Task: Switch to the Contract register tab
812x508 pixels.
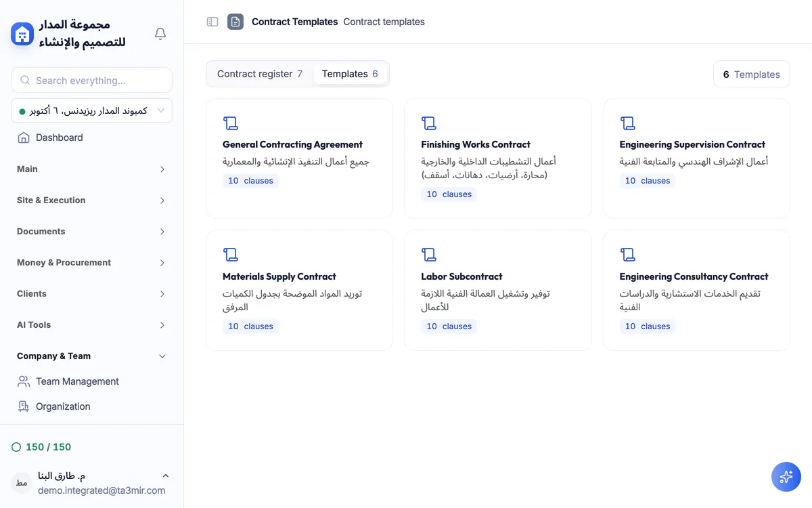Action: [x=260, y=74]
